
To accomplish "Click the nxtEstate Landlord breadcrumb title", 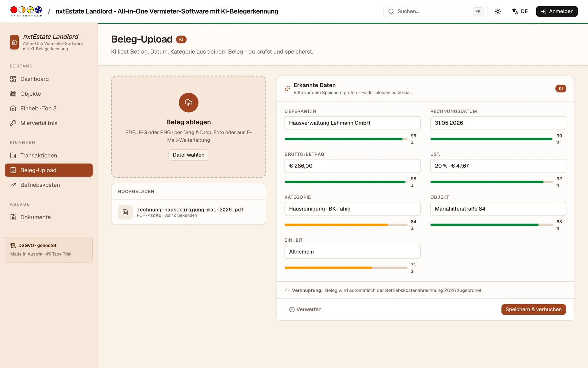I will 167,11.
